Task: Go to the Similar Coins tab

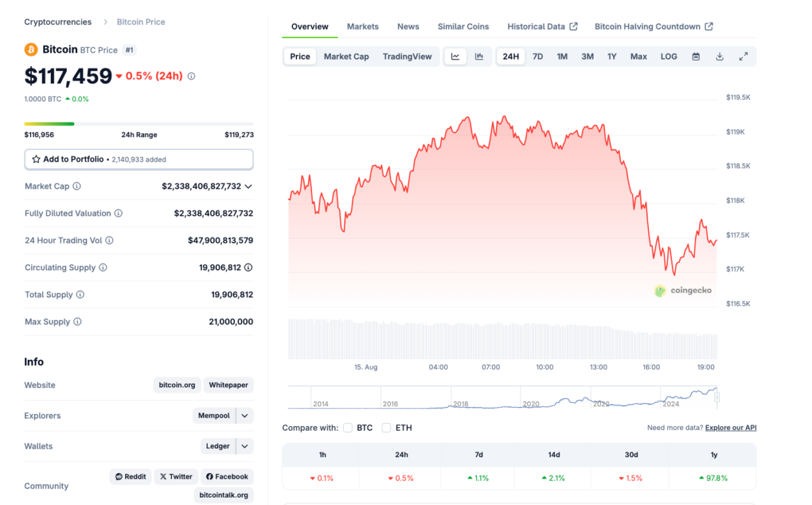Action: [x=464, y=27]
